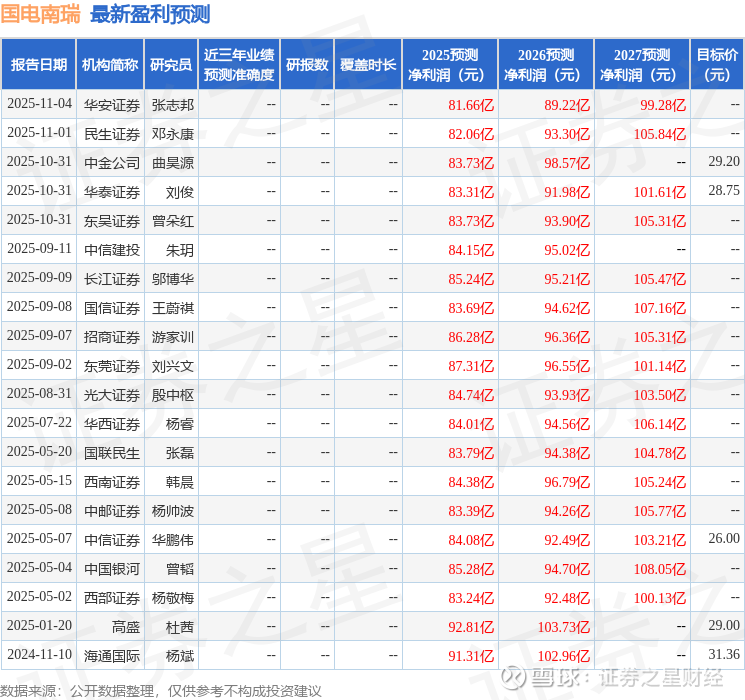Image resolution: width=745 pixels, height=700 pixels.
Task: Select date cell 2025-11-04
Action: tap(39, 104)
